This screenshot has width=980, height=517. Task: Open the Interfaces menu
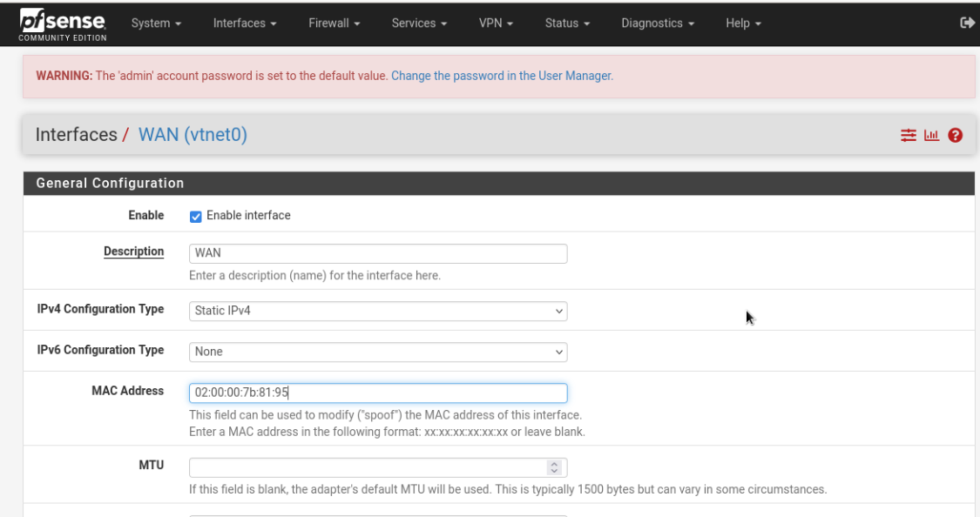245,23
